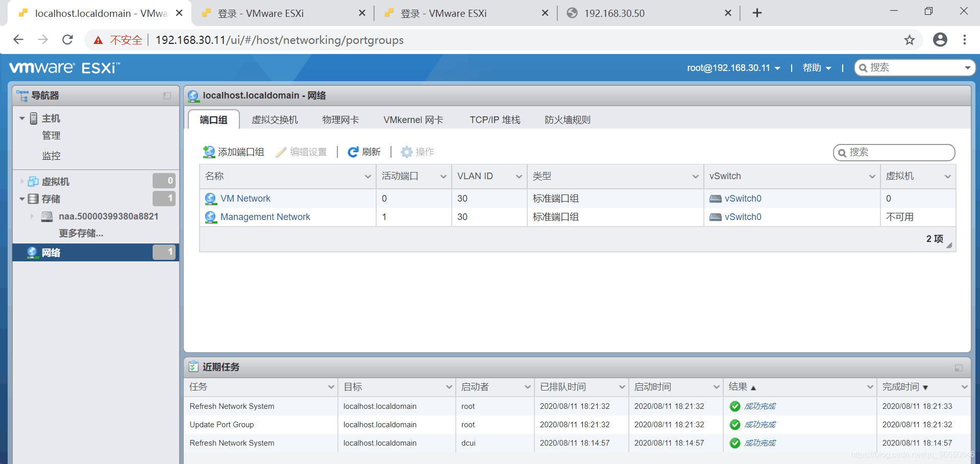980x464 pixels.
Task: Bookmark this page with the star icon
Action: 910,40
